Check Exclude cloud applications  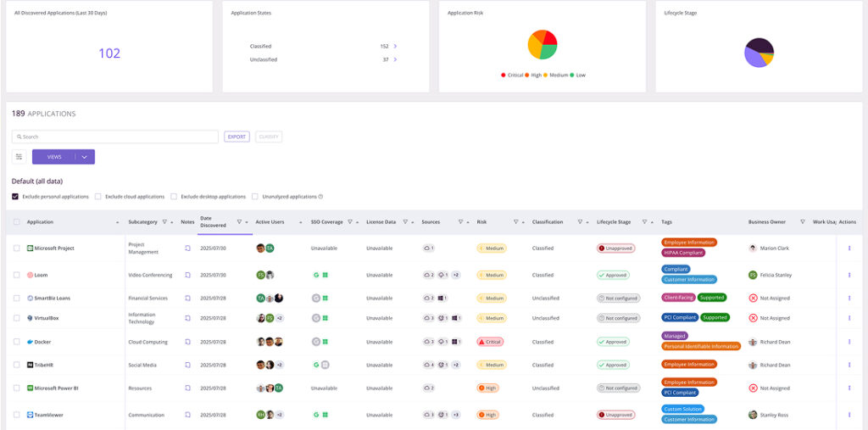98,196
